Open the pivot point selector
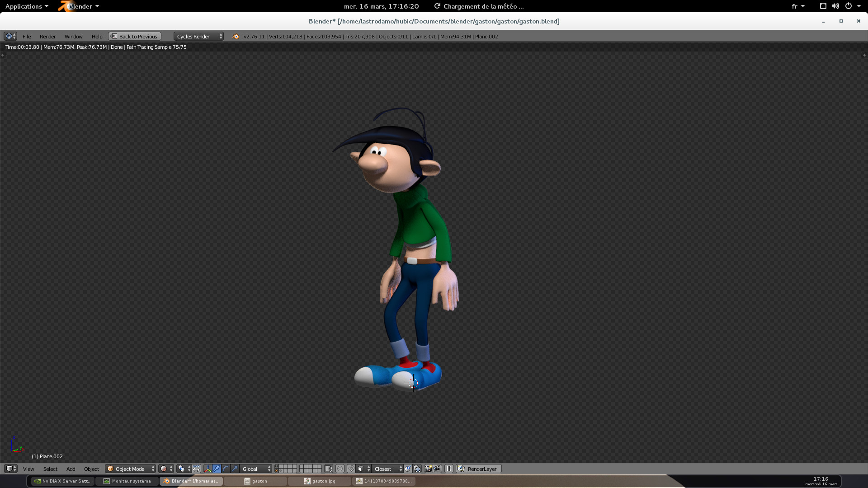 [184, 469]
